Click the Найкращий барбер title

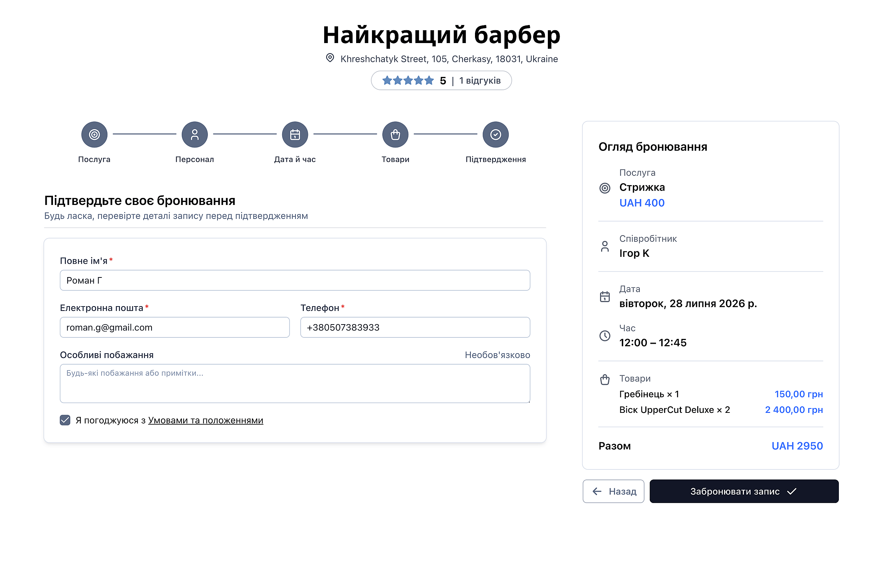pos(441,35)
